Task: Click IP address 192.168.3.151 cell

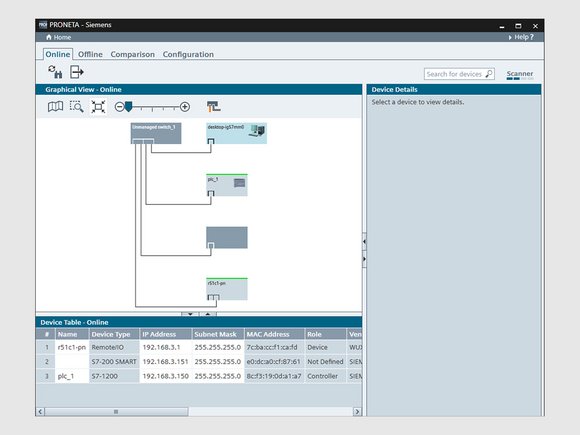Action: 165,362
